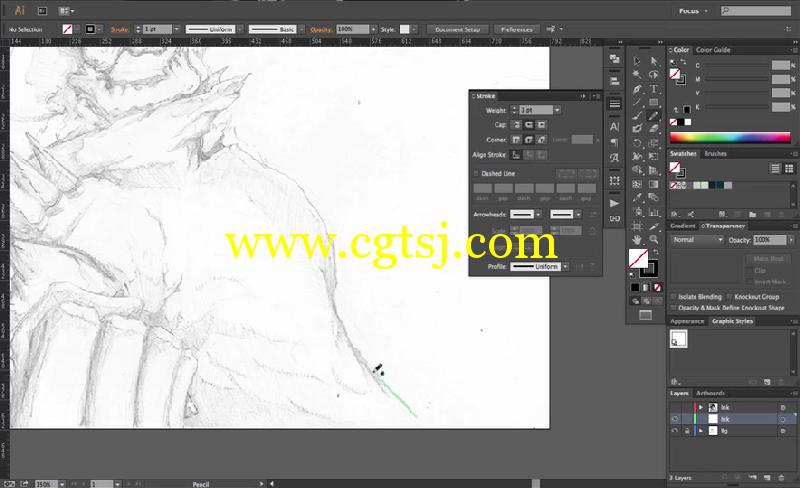Switch to the Appearance tab
This screenshot has width=800, height=488.
687,321
